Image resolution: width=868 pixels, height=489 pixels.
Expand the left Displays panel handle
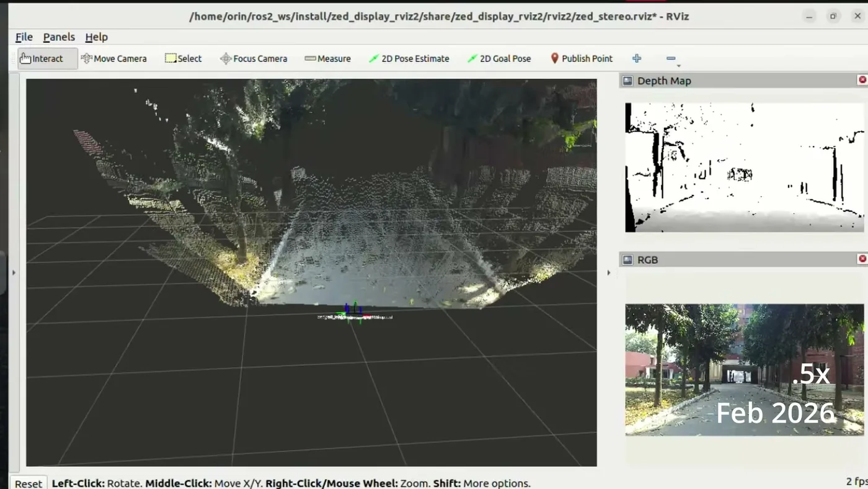[14, 272]
